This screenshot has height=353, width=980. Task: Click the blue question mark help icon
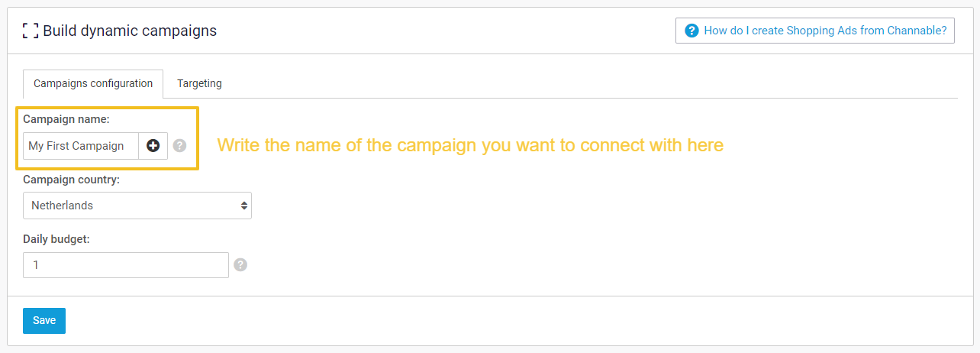click(692, 31)
